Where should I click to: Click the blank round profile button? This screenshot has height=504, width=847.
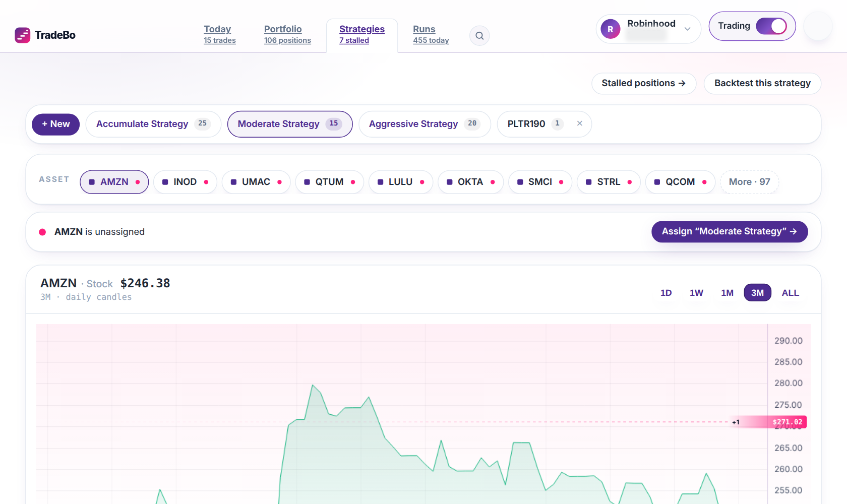click(818, 26)
